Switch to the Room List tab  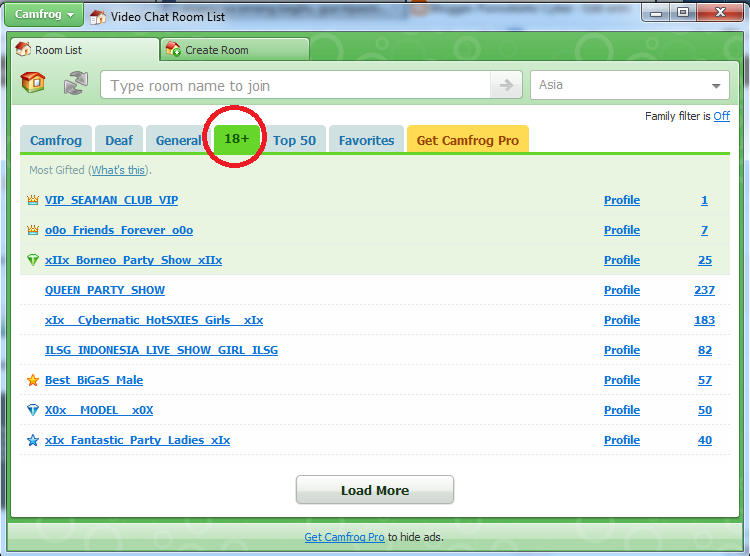pos(85,50)
